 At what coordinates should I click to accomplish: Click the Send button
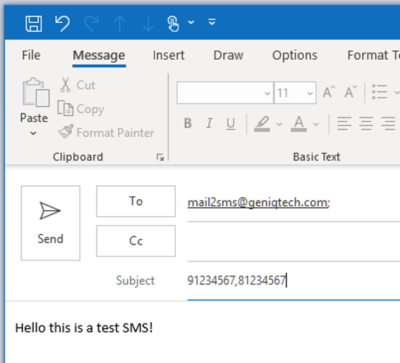tap(50, 223)
